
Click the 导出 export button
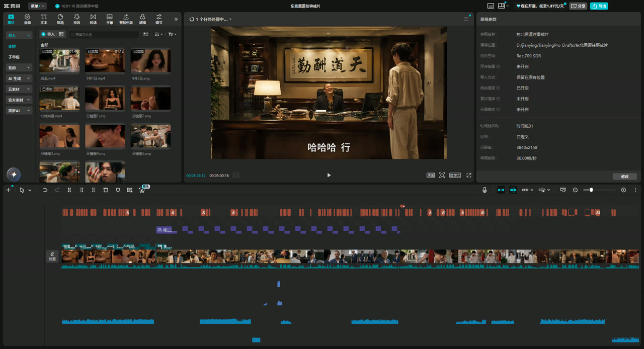tap(599, 6)
